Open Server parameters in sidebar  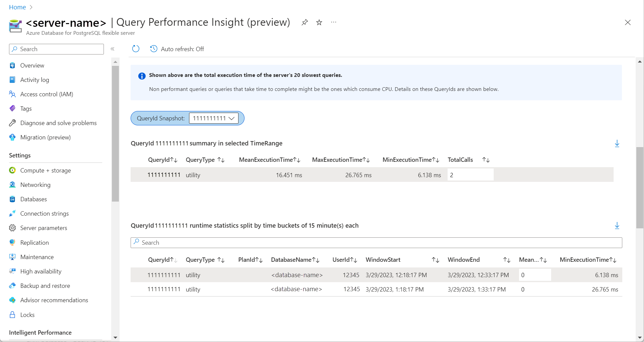[x=43, y=228]
